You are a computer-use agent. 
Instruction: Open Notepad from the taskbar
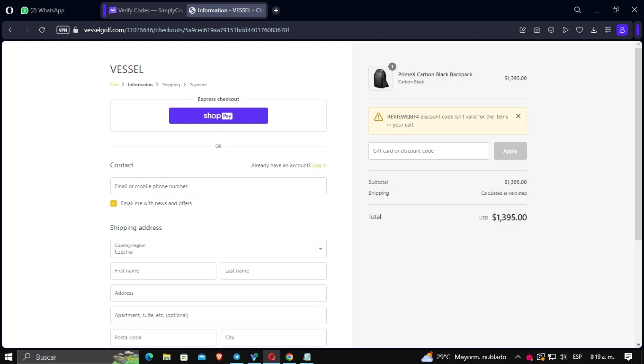point(307,357)
